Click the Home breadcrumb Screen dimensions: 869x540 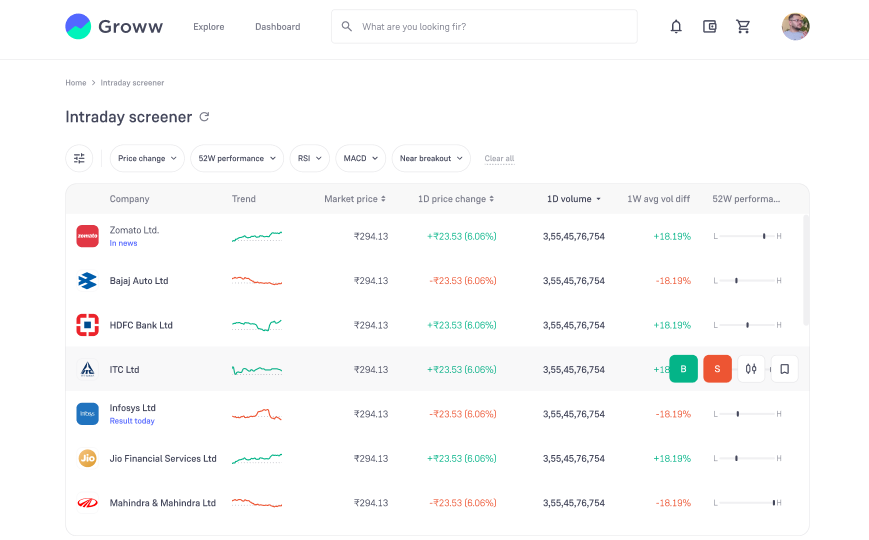pyautogui.click(x=76, y=83)
